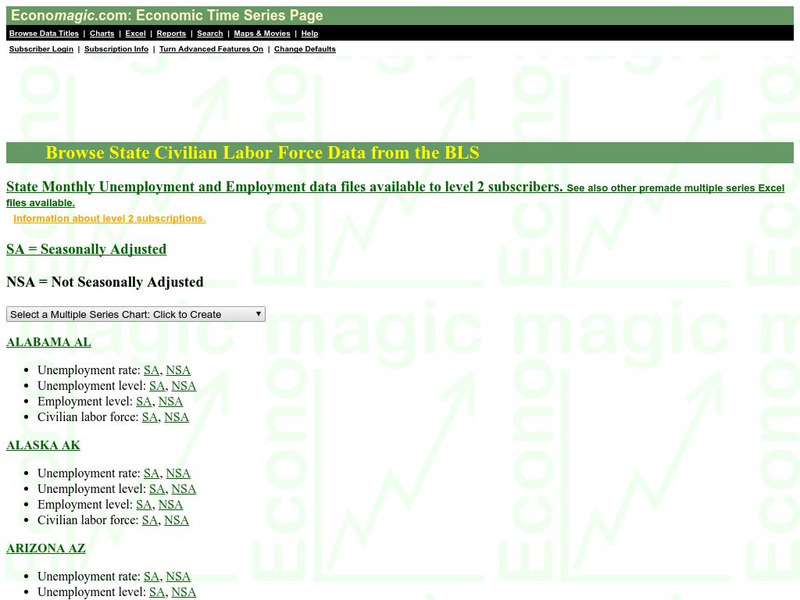Click Browse State Civilian Labor Force heading
The height and width of the screenshot is (600, 800).
point(262,153)
